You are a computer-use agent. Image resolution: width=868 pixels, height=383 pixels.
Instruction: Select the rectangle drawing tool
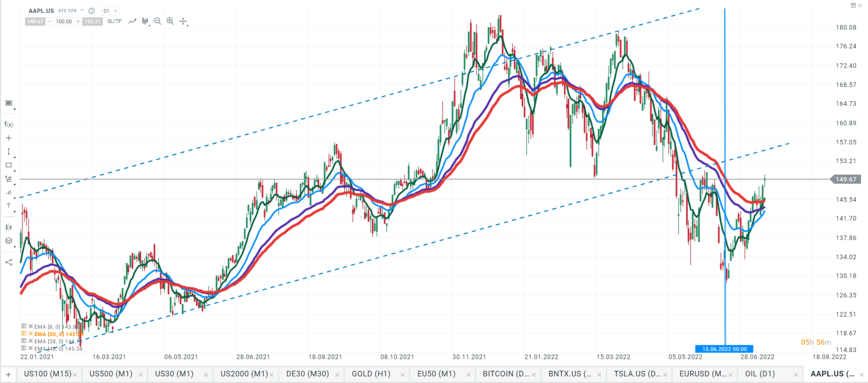8,165
